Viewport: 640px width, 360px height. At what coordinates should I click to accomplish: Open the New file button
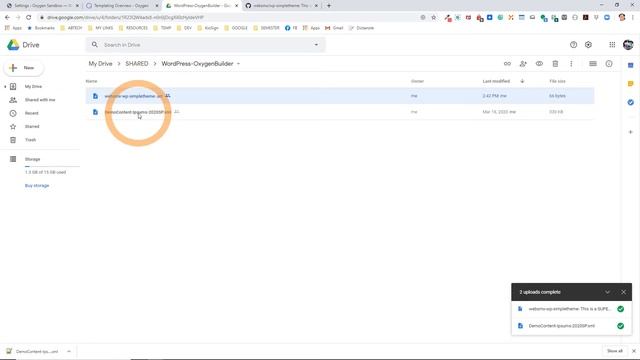click(x=24, y=68)
